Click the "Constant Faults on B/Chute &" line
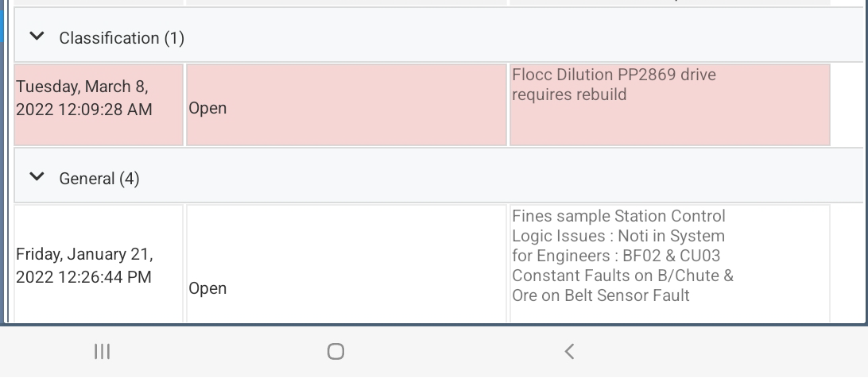Screen dimensions: 868x378 pyautogui.click(x=622, y=276)
